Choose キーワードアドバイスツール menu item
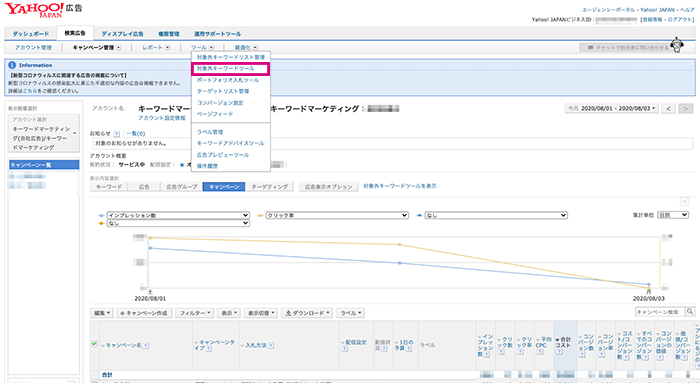Screen dimensions: 700x384 231,143
